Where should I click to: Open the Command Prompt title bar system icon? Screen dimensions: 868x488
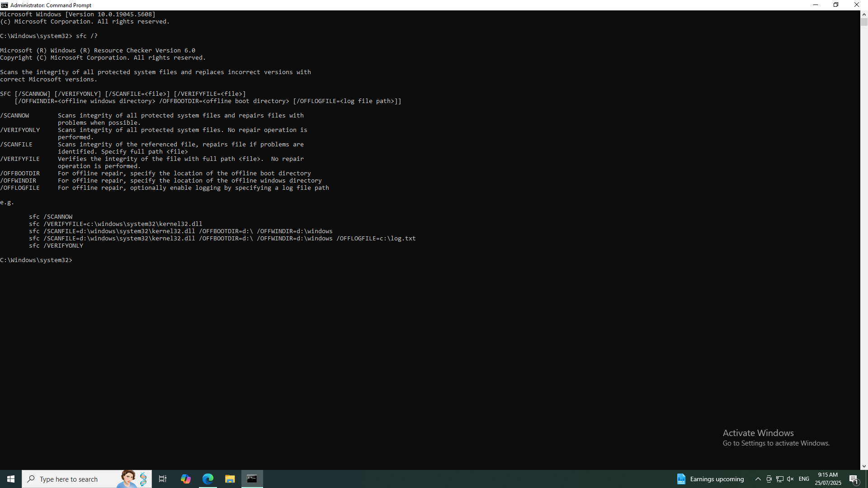coord(5,5)
